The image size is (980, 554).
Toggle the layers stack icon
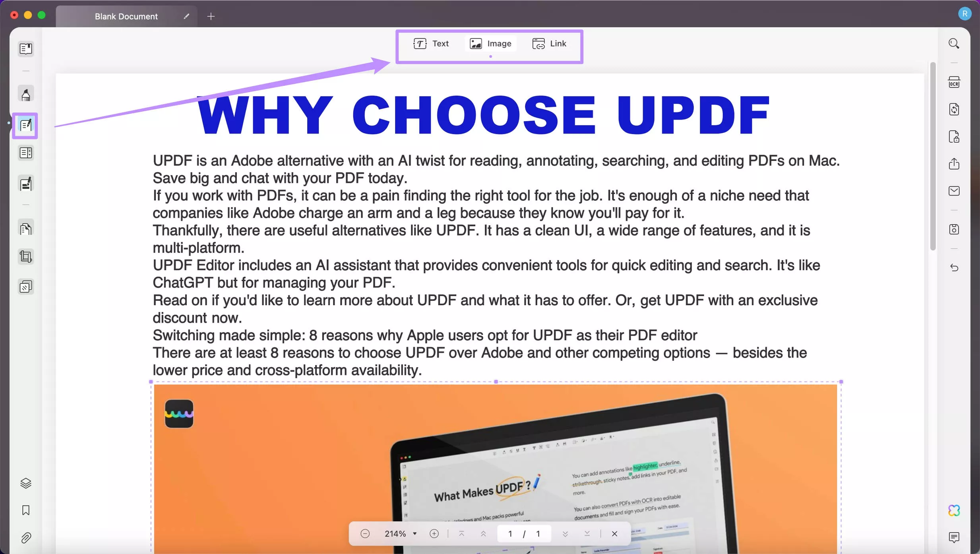(x=25, y=482)
